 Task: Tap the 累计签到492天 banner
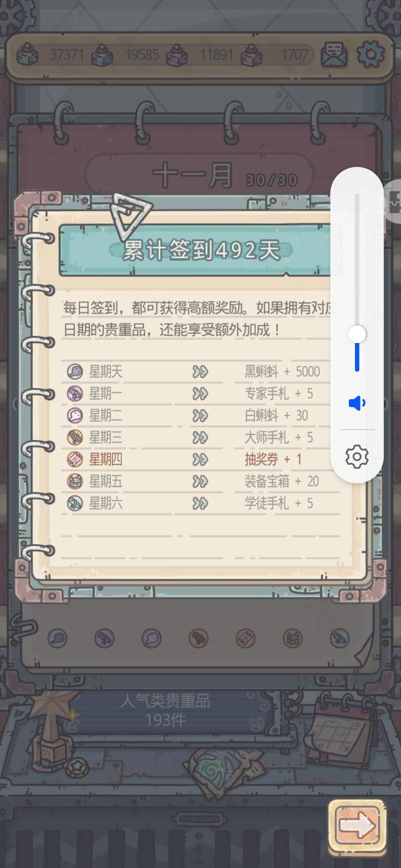pos(200,250)
